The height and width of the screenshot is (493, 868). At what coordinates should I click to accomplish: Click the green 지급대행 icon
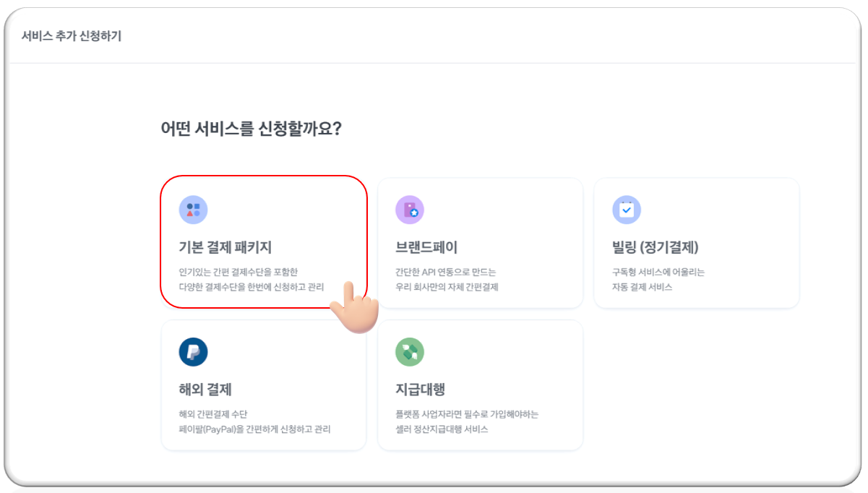(410, 352)
